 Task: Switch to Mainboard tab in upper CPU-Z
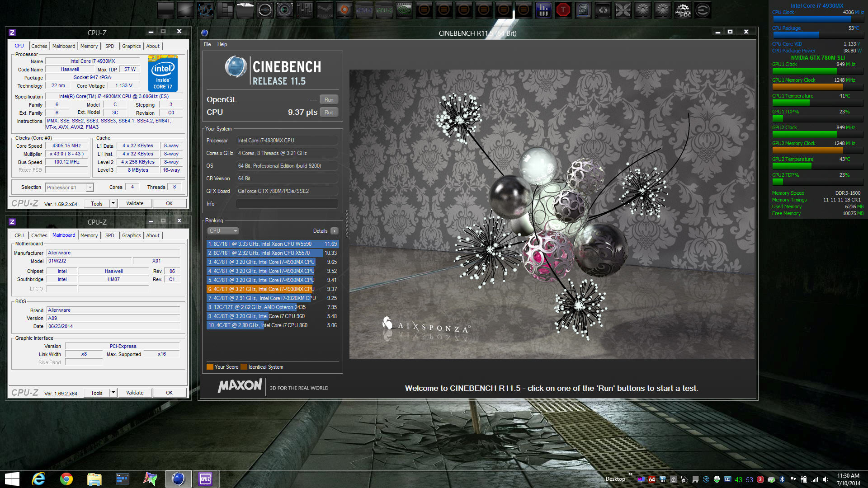pyautogui.click(x=64, y=46)
